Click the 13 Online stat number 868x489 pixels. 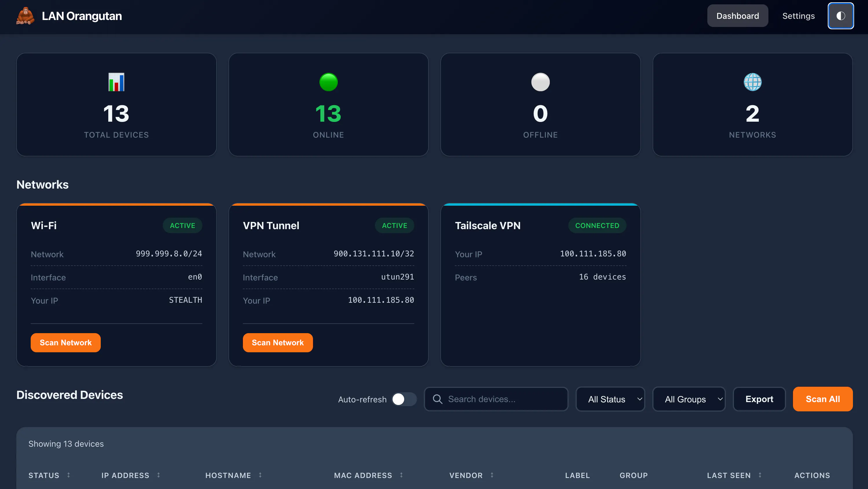(x=328, y=114)
